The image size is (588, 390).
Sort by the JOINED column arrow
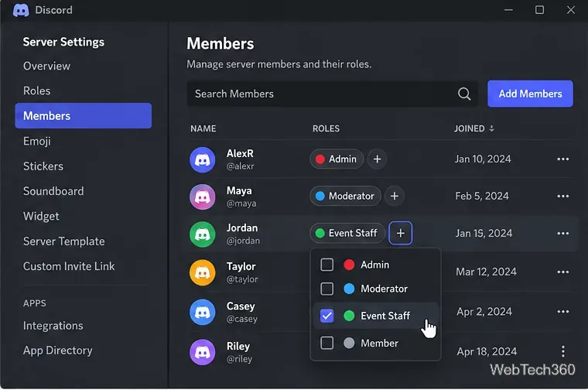coord(491,128)
